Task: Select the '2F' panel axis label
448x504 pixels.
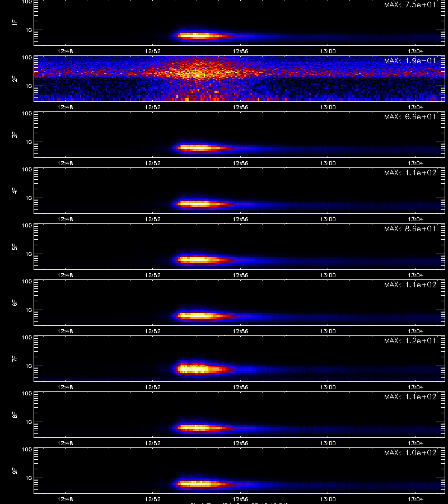Action: click(15, 78)
